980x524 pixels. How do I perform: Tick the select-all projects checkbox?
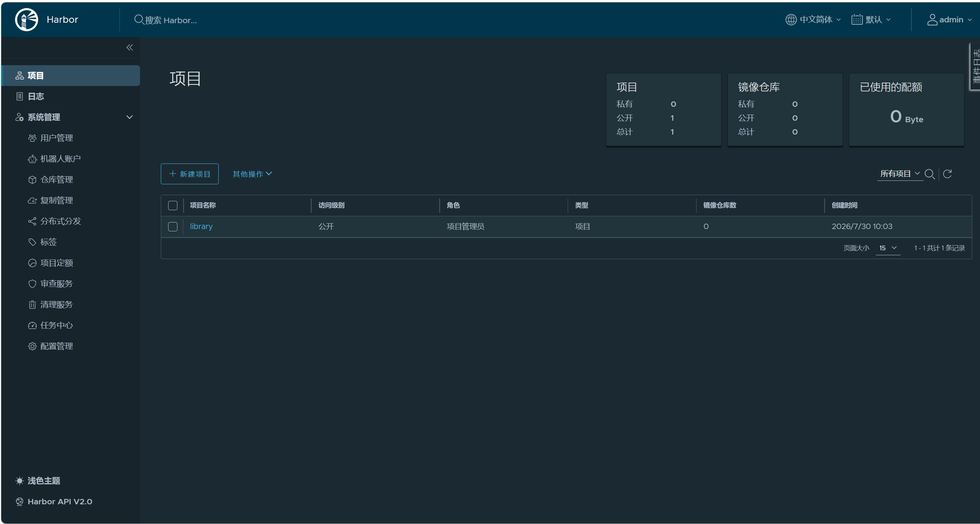(173, 206)
